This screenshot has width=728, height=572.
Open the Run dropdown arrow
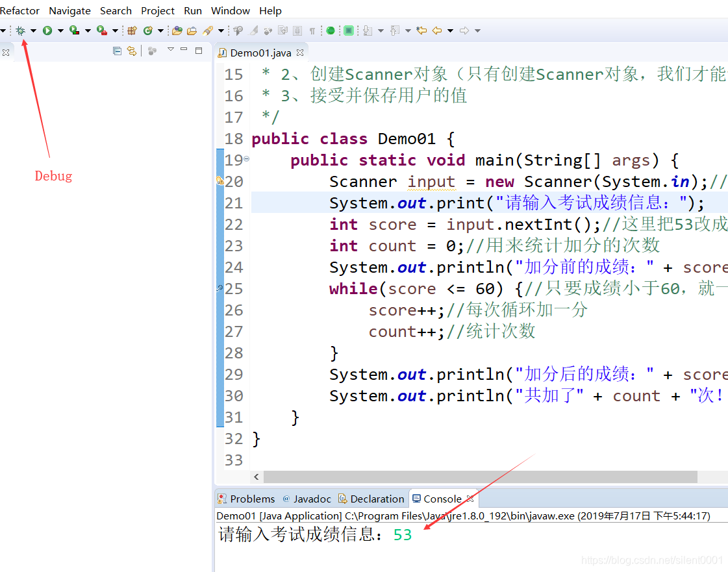60,31
